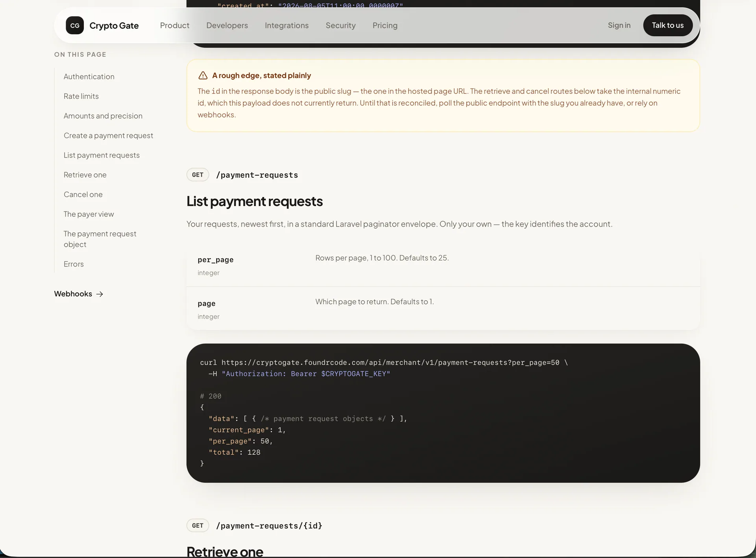756x558 pixels.
Task: Click the warning triangle icon in callout
Action: pyautogui.click(x=203, y=75)
